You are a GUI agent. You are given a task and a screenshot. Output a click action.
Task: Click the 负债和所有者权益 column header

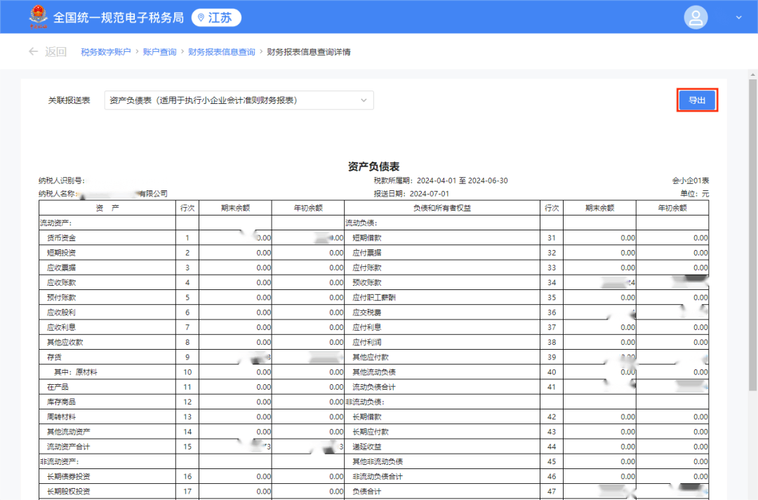coord(442,208)
